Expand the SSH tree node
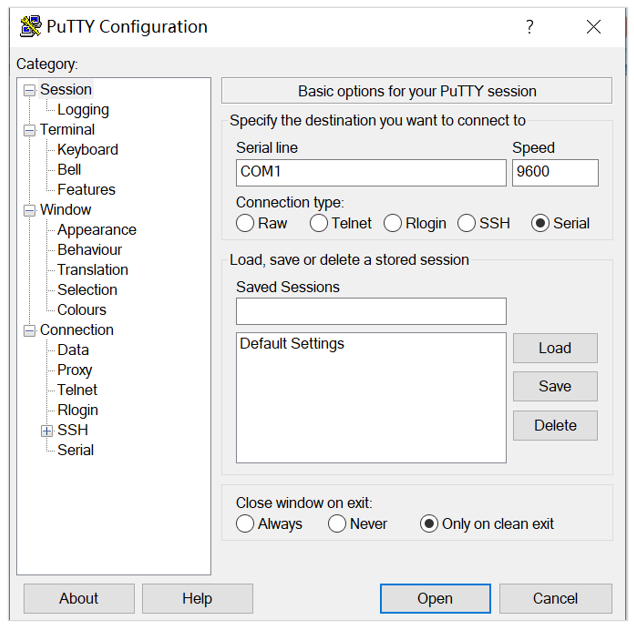 click(47, 431)
